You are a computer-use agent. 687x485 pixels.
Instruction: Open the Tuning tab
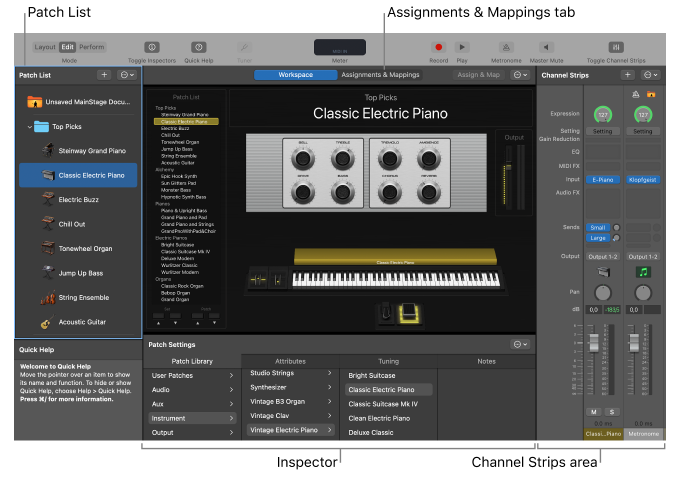click(388, 361)
